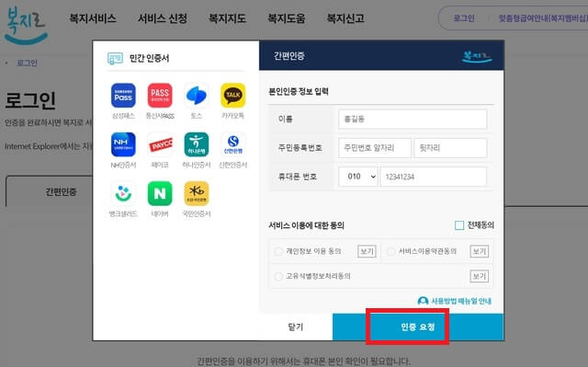View 개인정보 이용 동의 terms 보기 button
The width and height of the screenshot is (588, 367).
click(x=367, y=251)
